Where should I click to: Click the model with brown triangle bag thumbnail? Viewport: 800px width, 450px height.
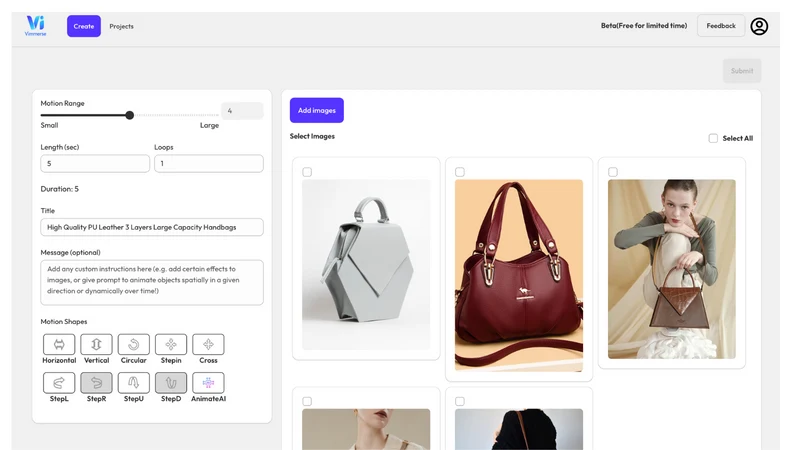pyautogui.click(x=672, y=269)
